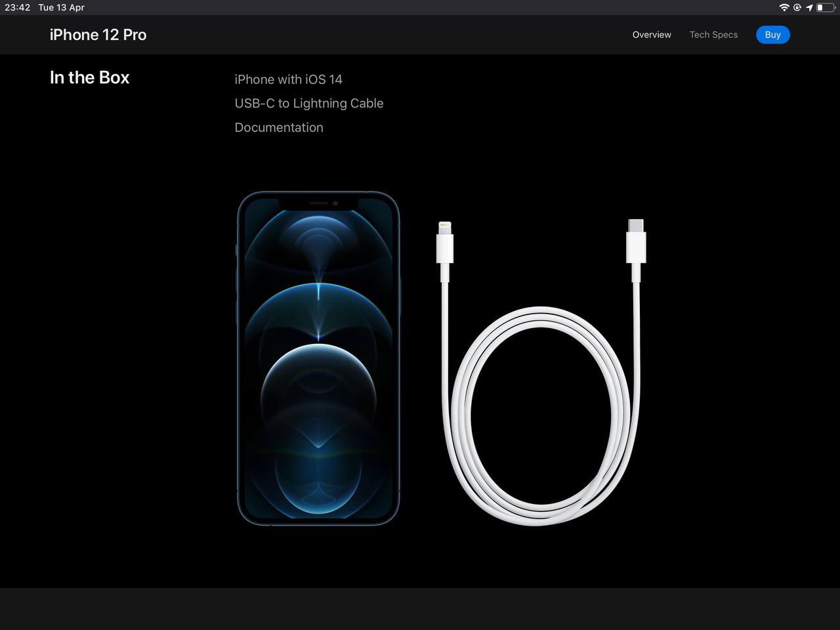This screenshot has width=840, height=630.
Task: Tap the 23:42 clock in status bar
Action: coord(18,7)
